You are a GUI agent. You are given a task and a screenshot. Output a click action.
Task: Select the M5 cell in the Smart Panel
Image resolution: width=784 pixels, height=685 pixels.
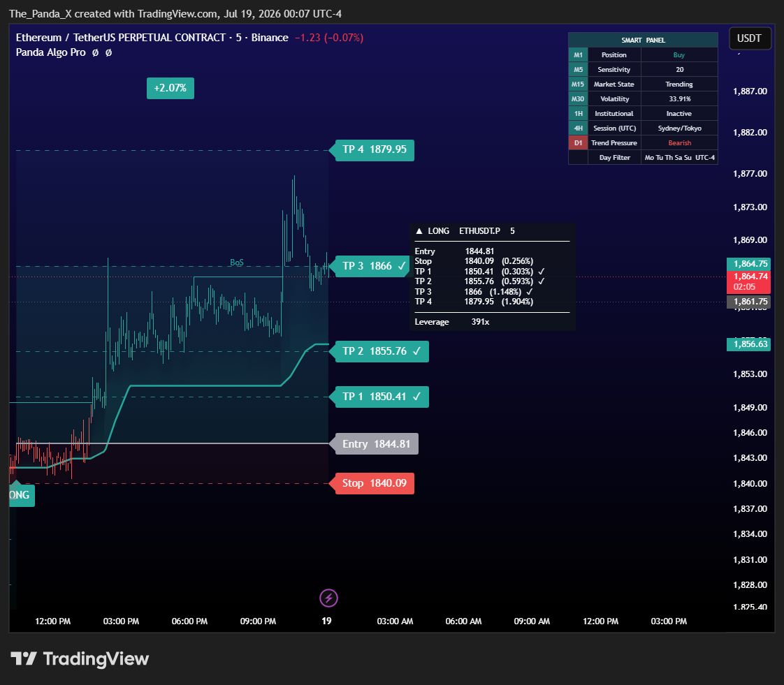(x=578, y=69)
